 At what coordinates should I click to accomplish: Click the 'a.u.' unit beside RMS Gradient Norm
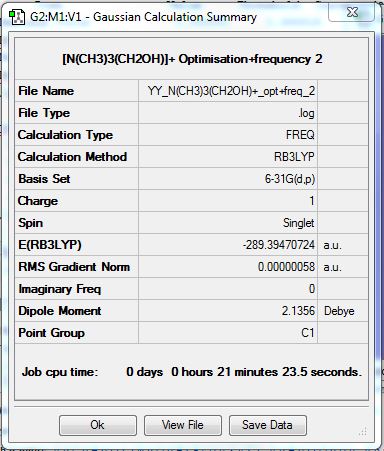[332, 267]
